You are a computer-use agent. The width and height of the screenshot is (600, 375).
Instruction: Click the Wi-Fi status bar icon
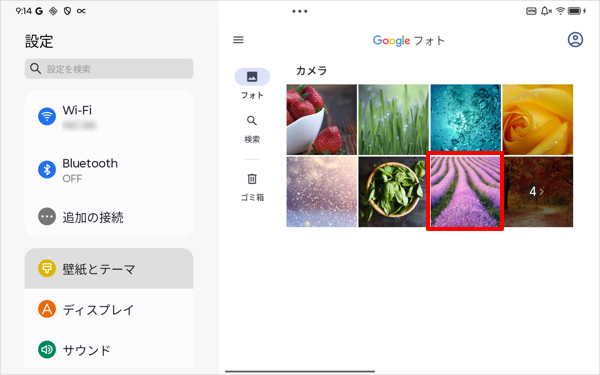click(x=561, y=11)
